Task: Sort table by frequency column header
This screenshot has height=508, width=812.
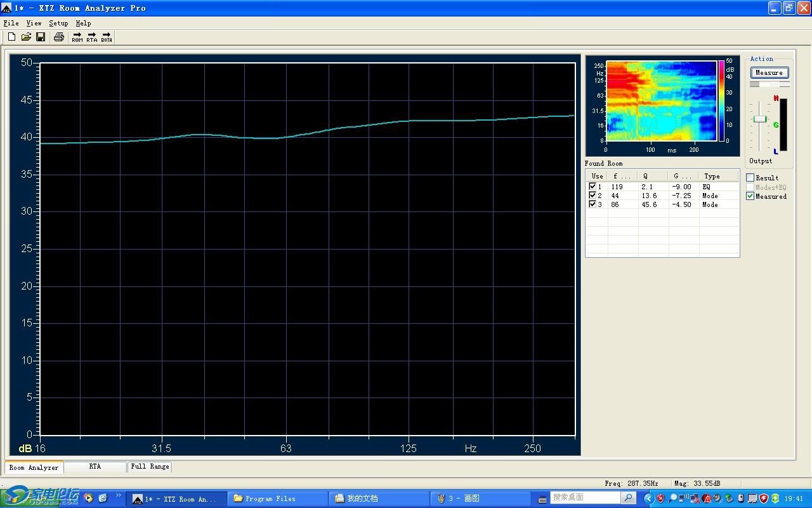Action: [x=623, y=176]
